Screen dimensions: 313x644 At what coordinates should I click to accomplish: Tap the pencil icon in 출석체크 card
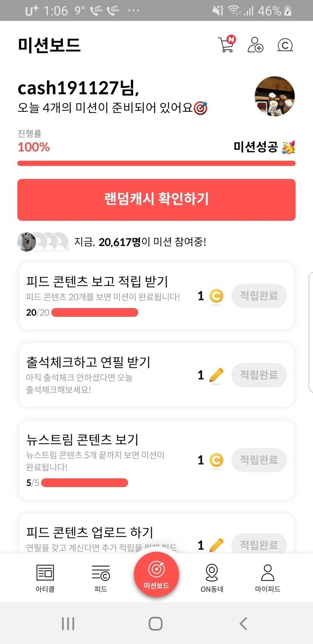pos(216,375)
